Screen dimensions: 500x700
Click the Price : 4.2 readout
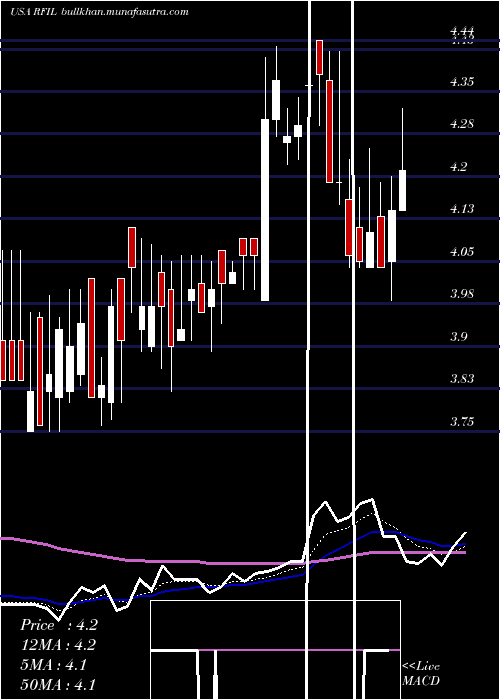[58, 625]
